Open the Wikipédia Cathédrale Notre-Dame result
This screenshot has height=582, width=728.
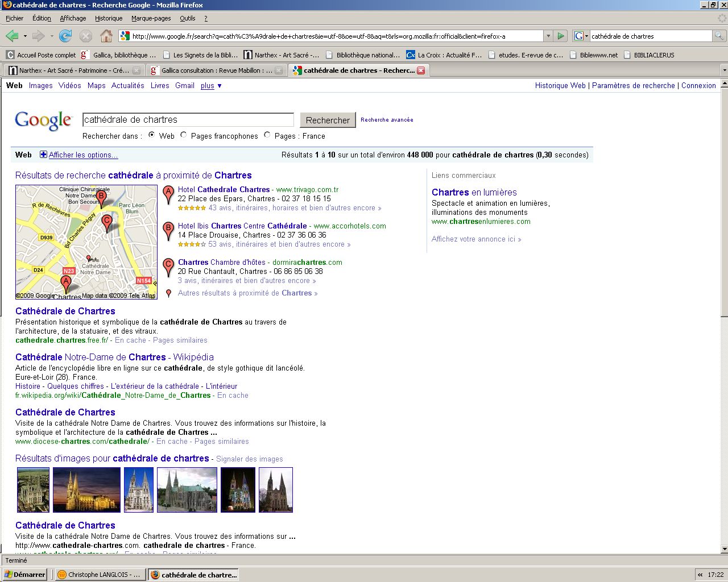coord(114,357)
